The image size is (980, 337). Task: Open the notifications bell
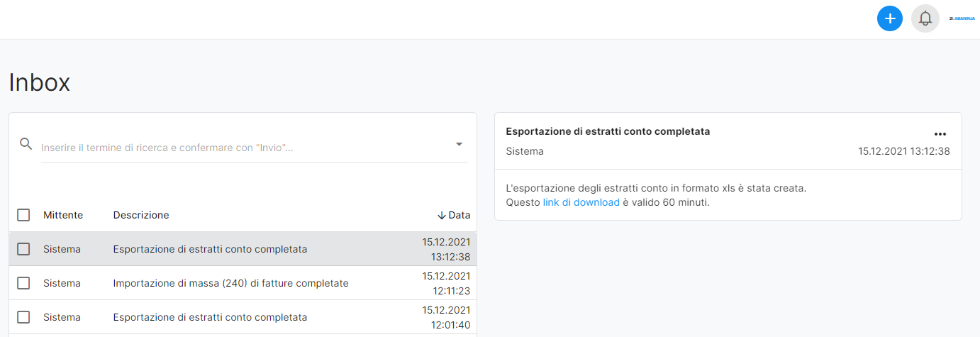925,18
